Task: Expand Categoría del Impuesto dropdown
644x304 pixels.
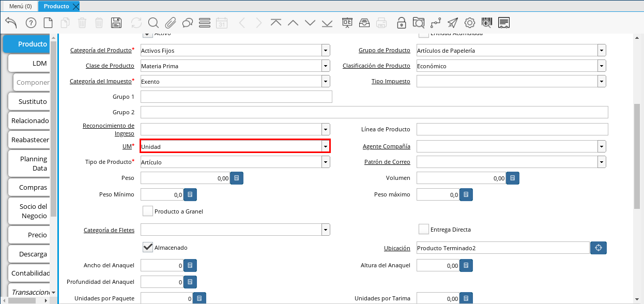Action: click(x=326, y=81)
